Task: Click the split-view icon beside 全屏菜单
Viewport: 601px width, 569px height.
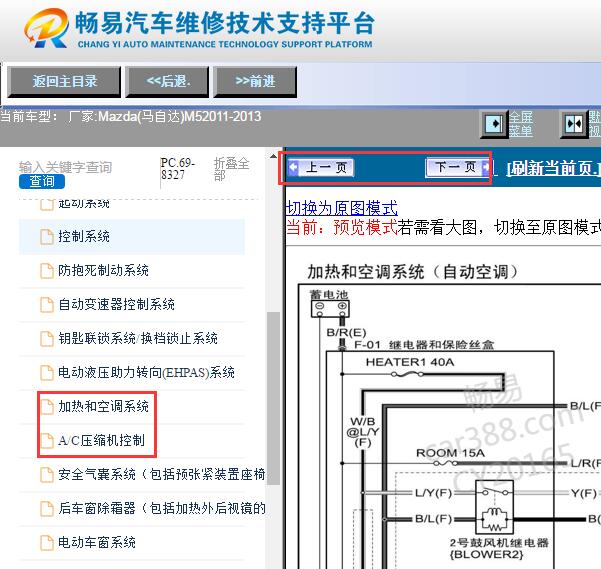Action: click(573, 124)
